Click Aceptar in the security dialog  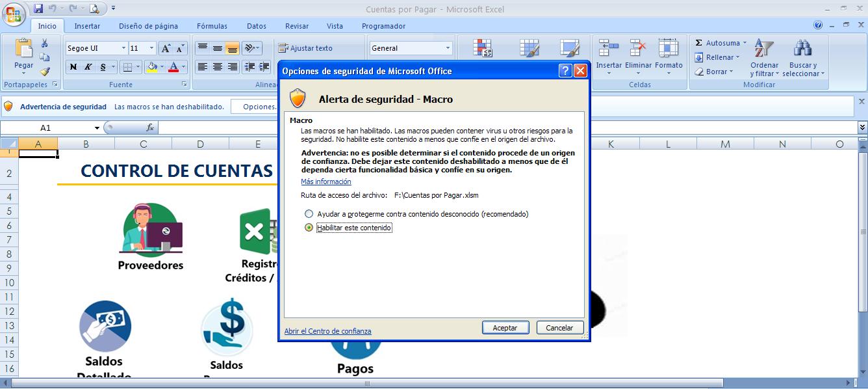click(505, 328)
